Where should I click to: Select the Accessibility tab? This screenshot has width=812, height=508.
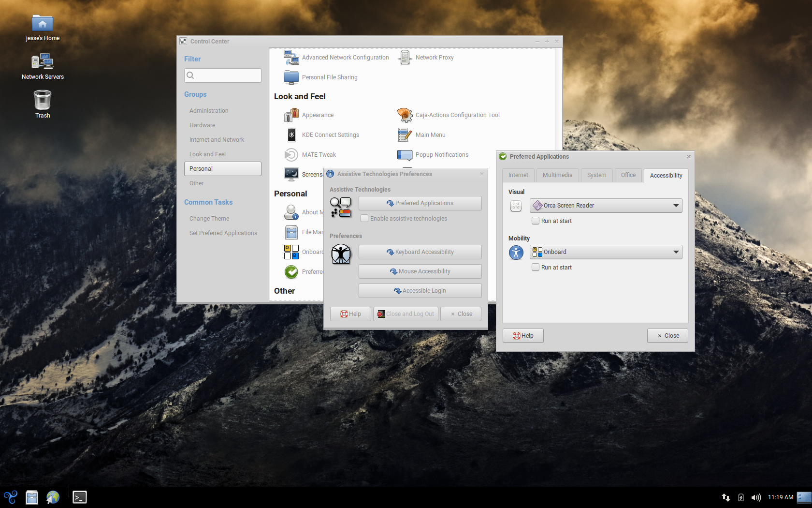tap(666, 175)
